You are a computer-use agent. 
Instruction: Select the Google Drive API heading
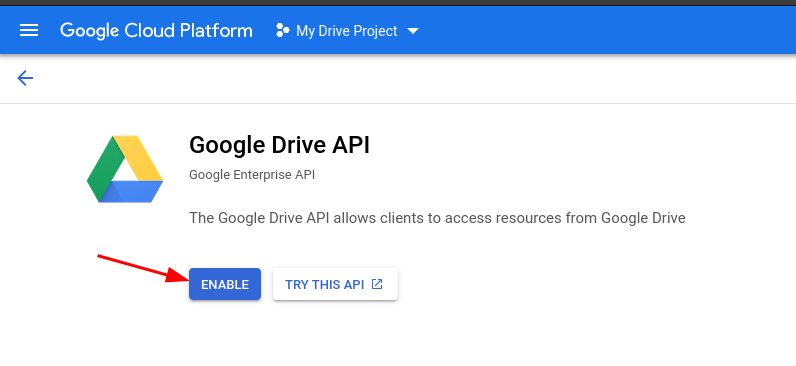pos(279,145)
